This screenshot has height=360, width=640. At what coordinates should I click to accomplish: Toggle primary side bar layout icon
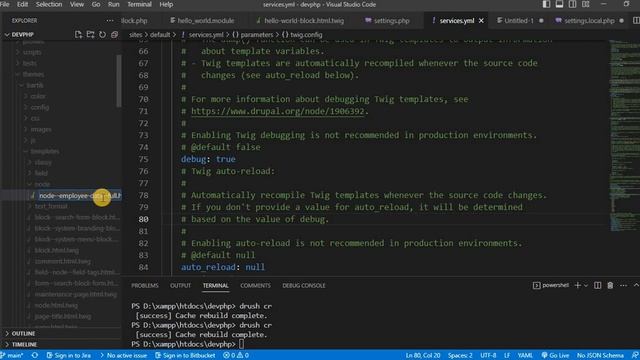point(546,4)
